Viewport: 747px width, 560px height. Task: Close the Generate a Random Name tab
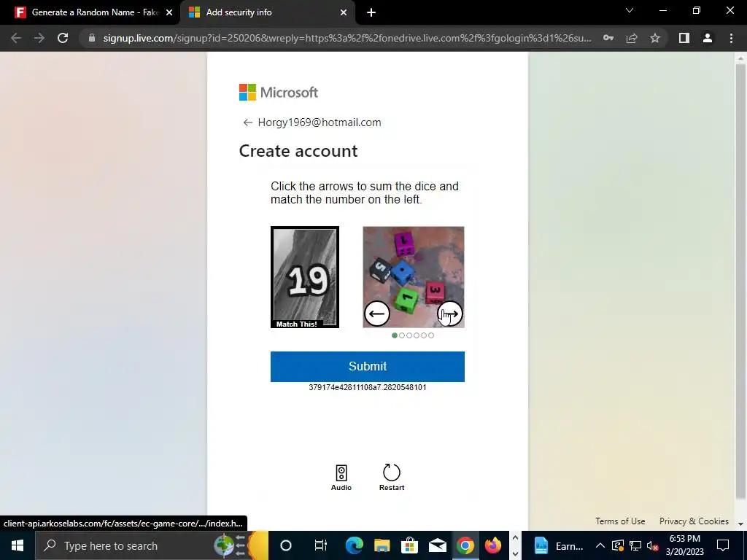coord(169,12)
